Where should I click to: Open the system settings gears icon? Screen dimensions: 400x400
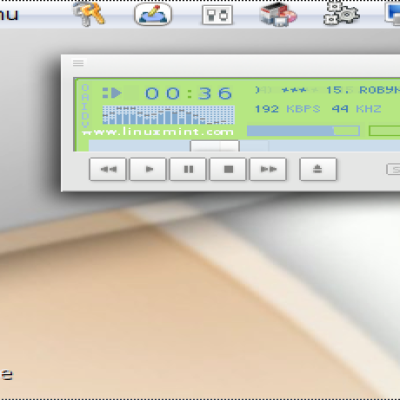[341, 14]
